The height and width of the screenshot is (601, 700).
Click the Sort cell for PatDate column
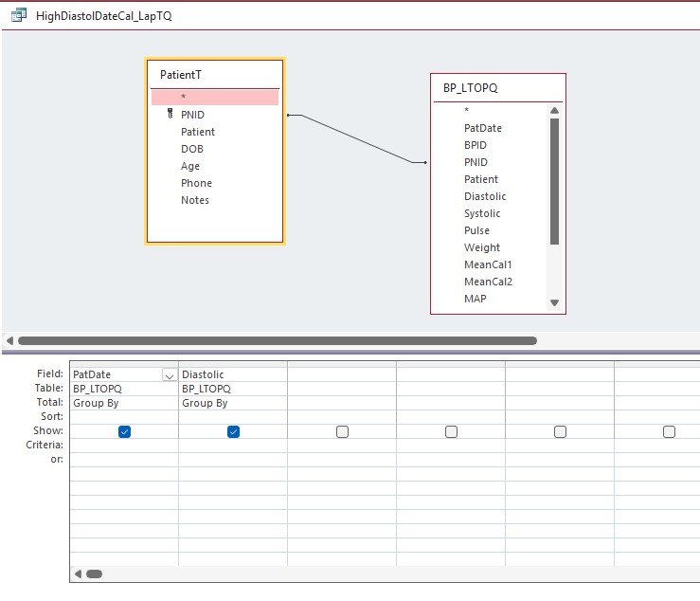[x=124, y=417]
